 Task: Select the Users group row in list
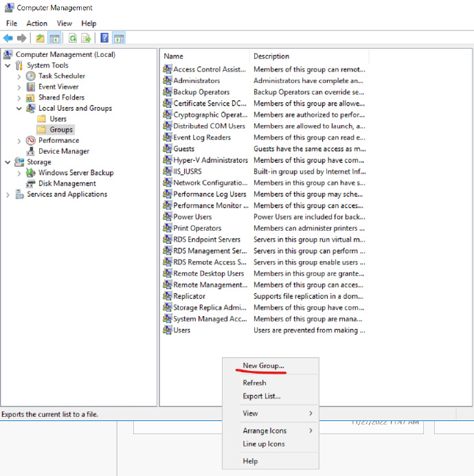[x=181, y=330]
